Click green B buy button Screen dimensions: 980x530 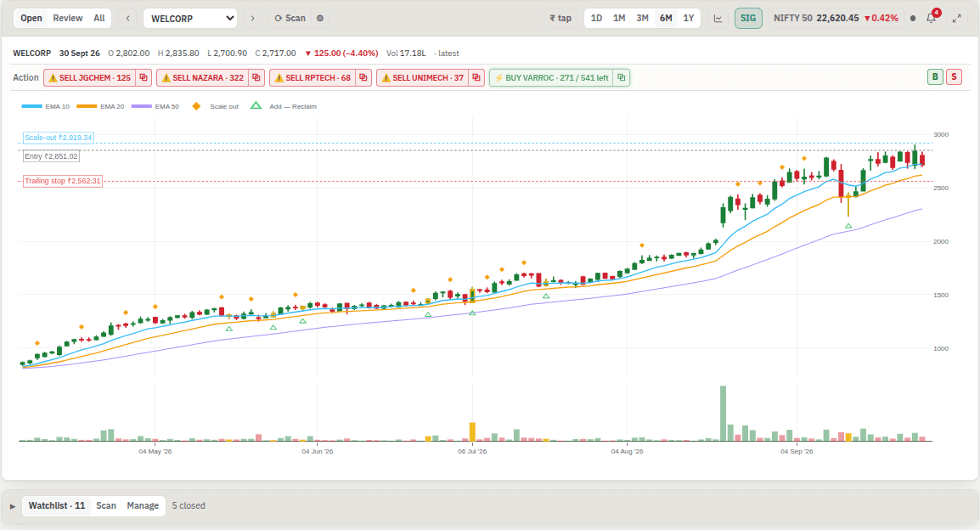(935, 77)
